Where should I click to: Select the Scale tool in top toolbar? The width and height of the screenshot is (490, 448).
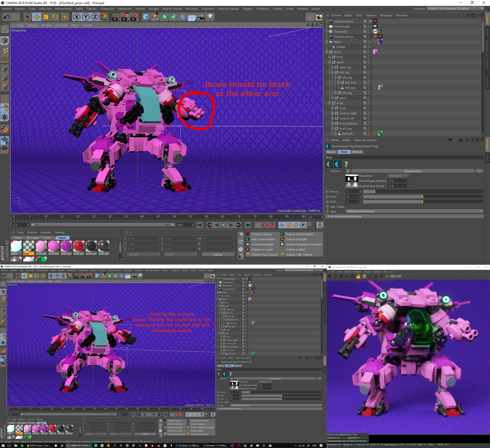click(46, 17)
